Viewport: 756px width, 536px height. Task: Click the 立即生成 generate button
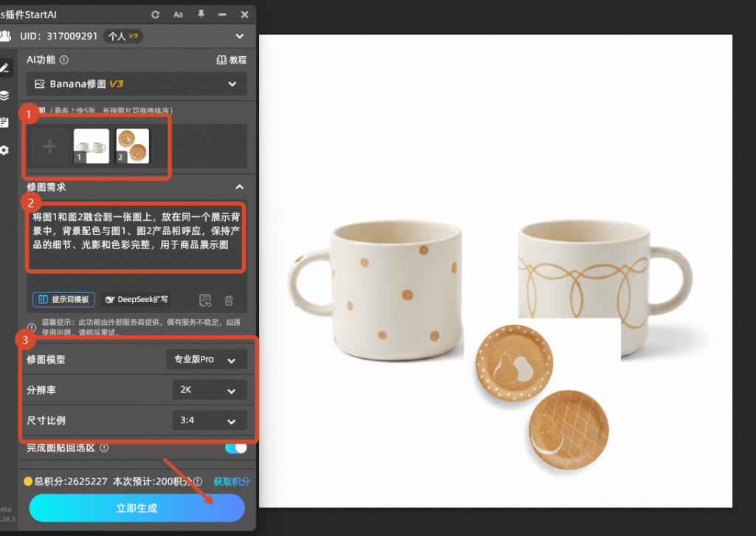click(x=137, y=508)
